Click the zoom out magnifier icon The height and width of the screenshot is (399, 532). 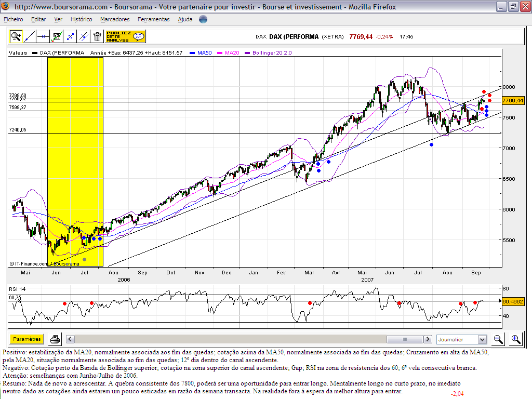[x=498, y=339]
